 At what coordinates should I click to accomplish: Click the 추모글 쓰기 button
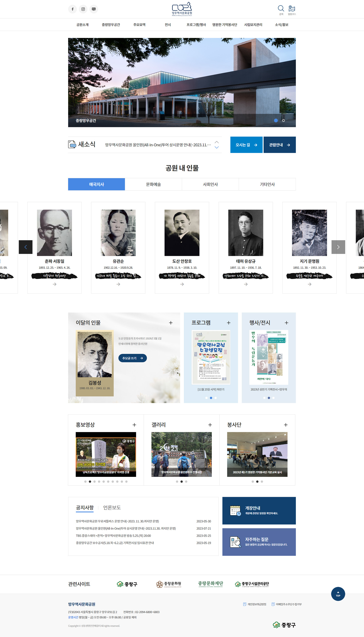133,358
